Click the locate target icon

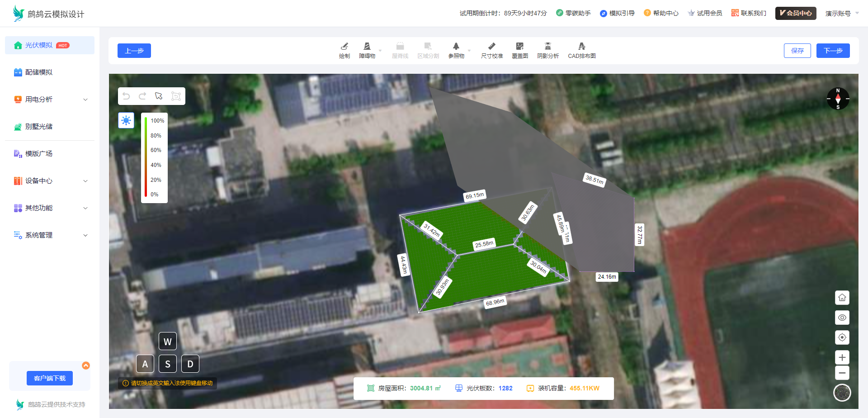pos(842,337)
